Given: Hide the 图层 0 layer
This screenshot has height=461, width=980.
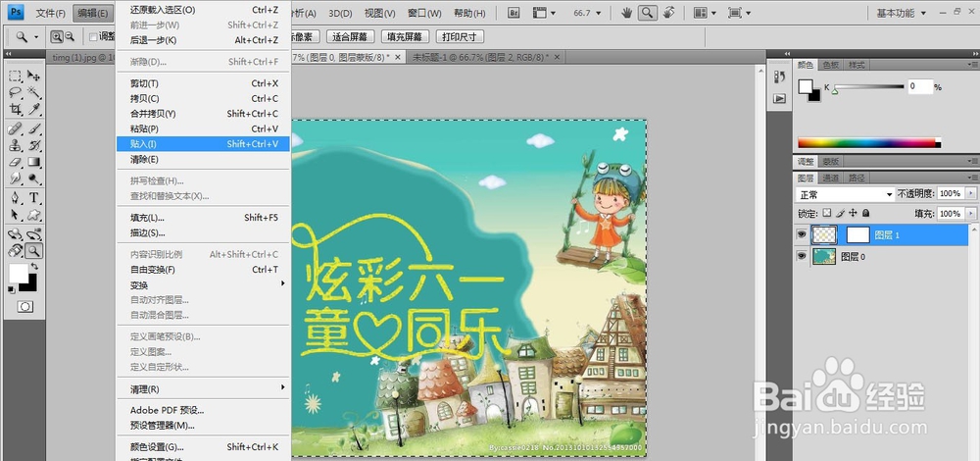Looking at the screenshot, I should 802,256.
